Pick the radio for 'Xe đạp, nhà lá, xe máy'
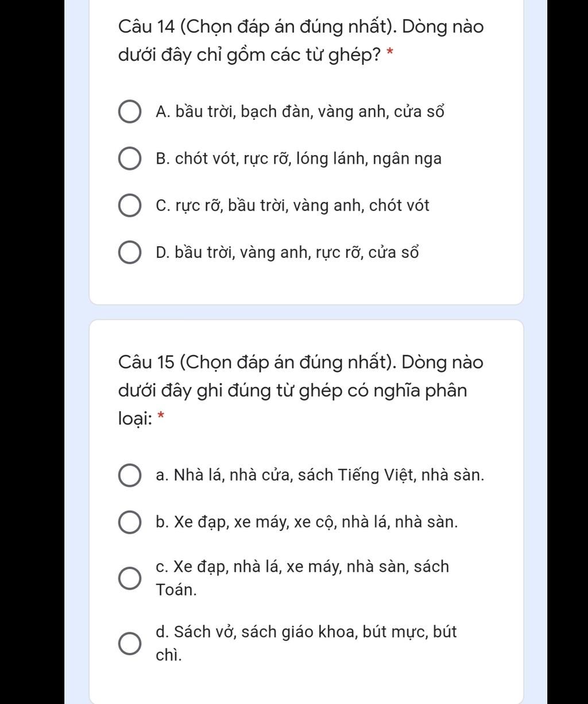588x704 pixels. [x=130, y=578]
